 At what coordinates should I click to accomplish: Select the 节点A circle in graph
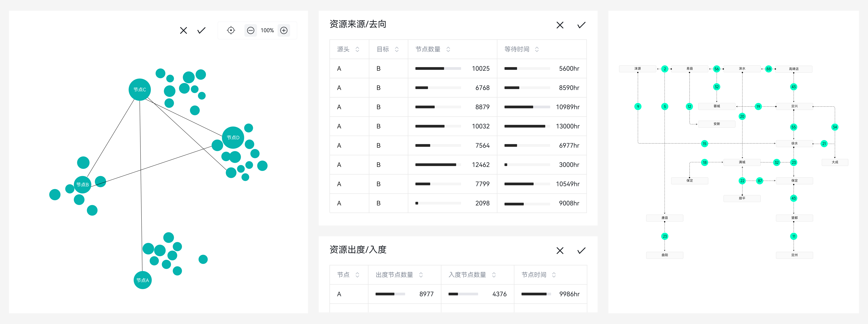click(x=143, y=280)
